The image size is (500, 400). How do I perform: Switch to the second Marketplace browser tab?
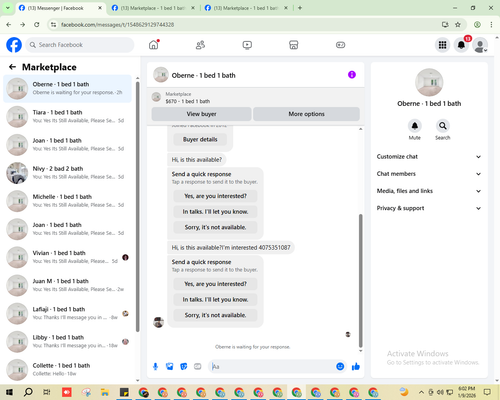click(153, 8)
